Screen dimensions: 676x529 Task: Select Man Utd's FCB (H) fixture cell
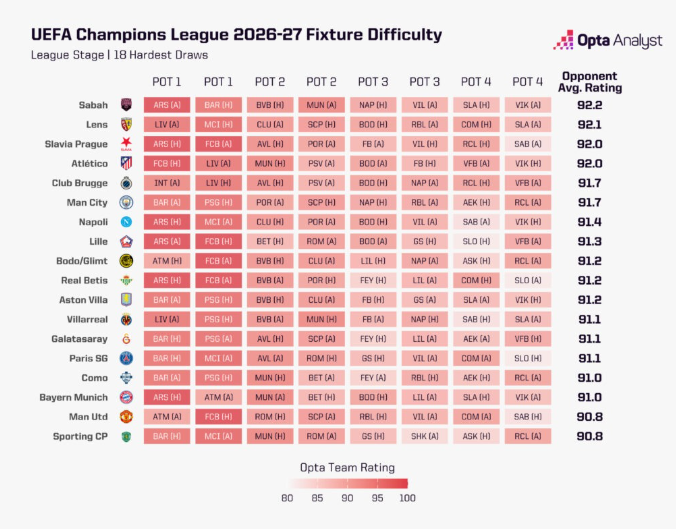click(219, 416)
